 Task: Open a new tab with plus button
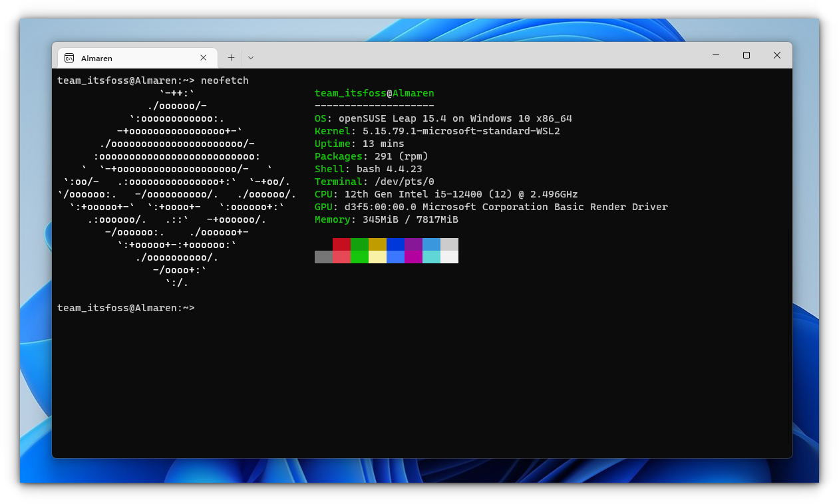tap(231, 58)
